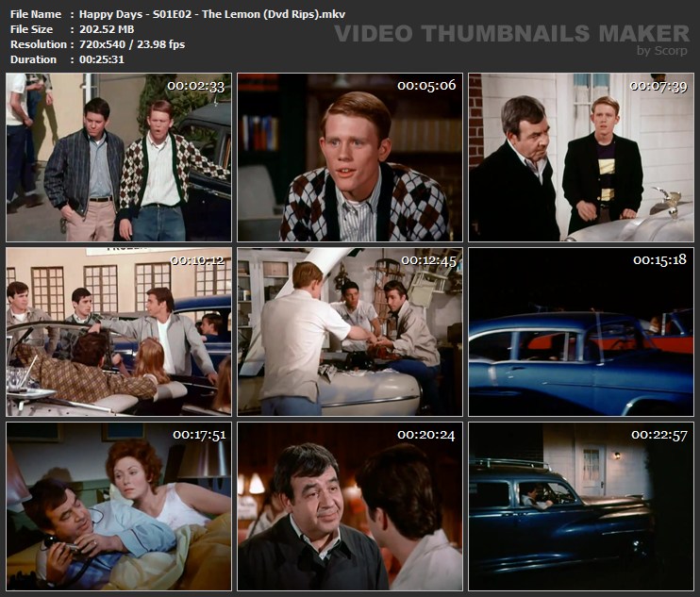Click the file name 'Happy Days - S01E02 - The Lemon (Dvd Rips).mkv'
The height and width of the screenshot is (597, 700).
[x=212, y=14]
